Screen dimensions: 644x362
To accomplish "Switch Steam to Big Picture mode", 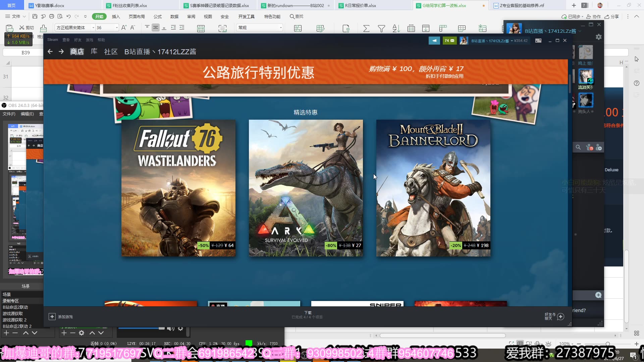I will pyautogui.click(x=538, y=41).
